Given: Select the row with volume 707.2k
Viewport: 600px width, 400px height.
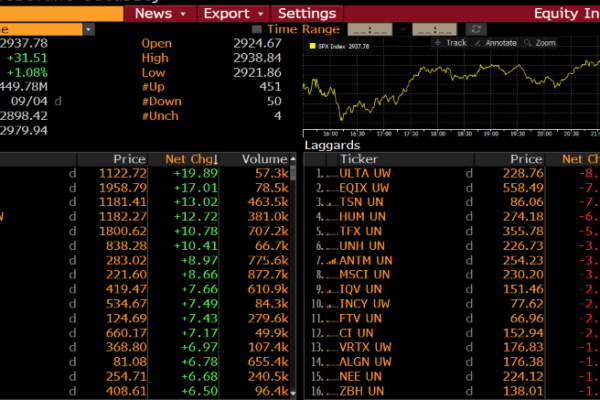Looking at the screenshot, I should pyautogui.click(x=145, y=231).
